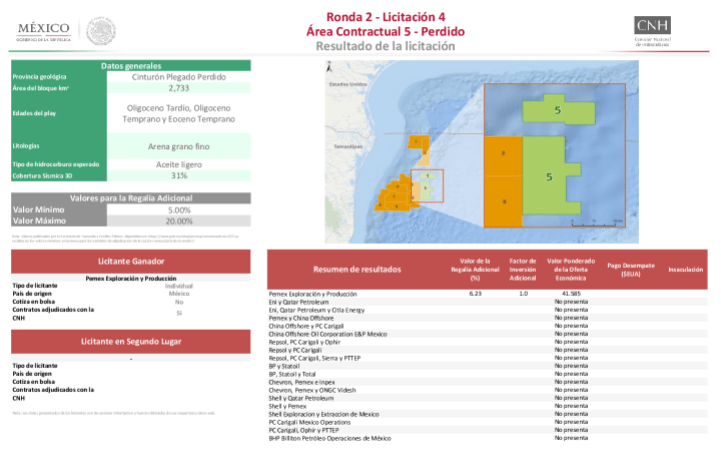Click area value '2,733'

179,88
